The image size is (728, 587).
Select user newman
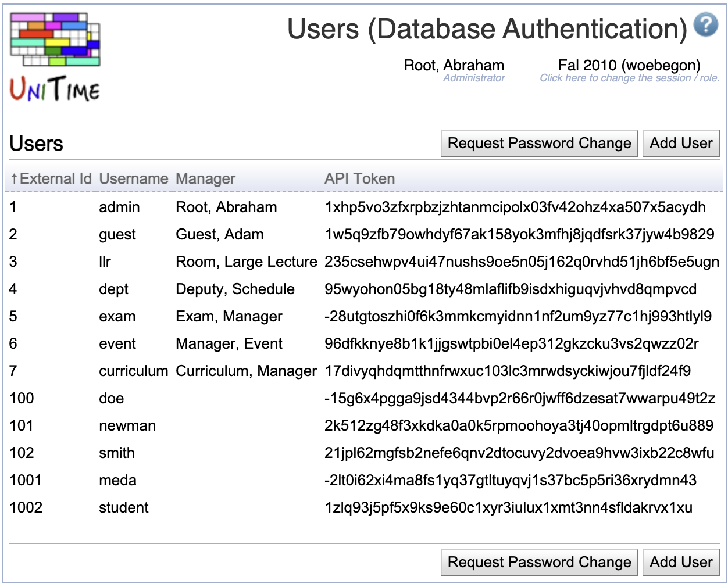(x=127, y=426)
